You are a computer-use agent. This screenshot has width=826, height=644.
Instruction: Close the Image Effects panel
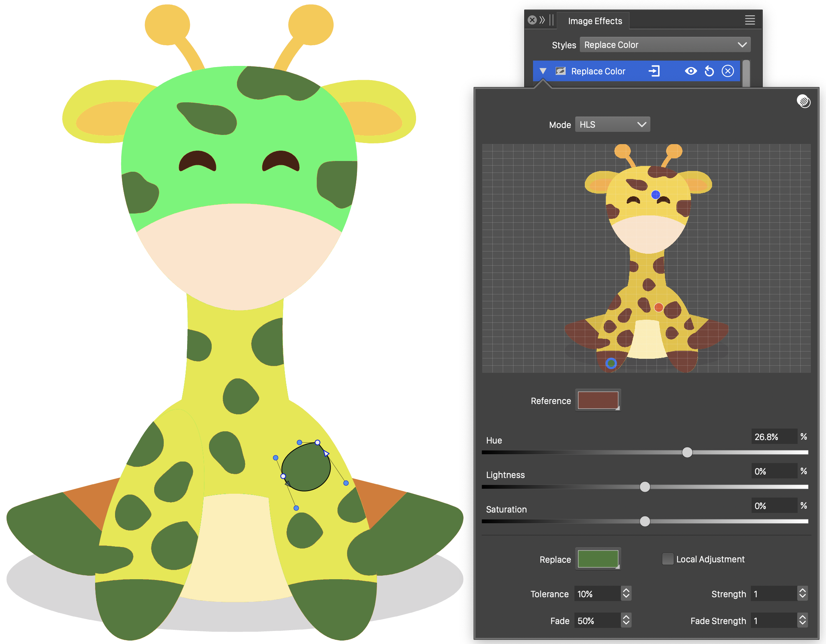pos(532,20)
